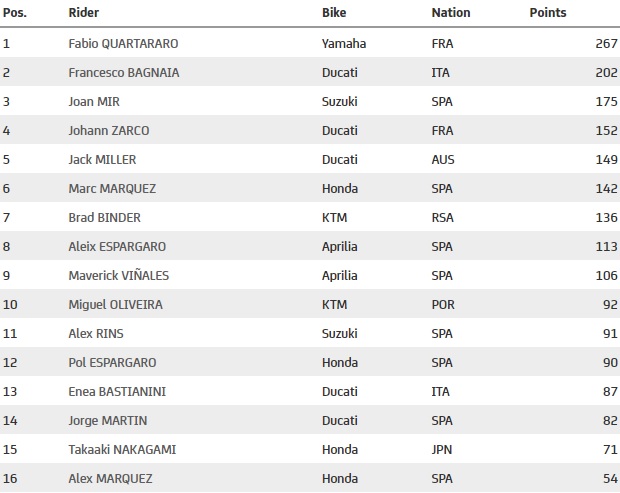The height and width of the screenshot is (493, 620).
Task: Open Joan MIR's row
Action: point(310,102)
